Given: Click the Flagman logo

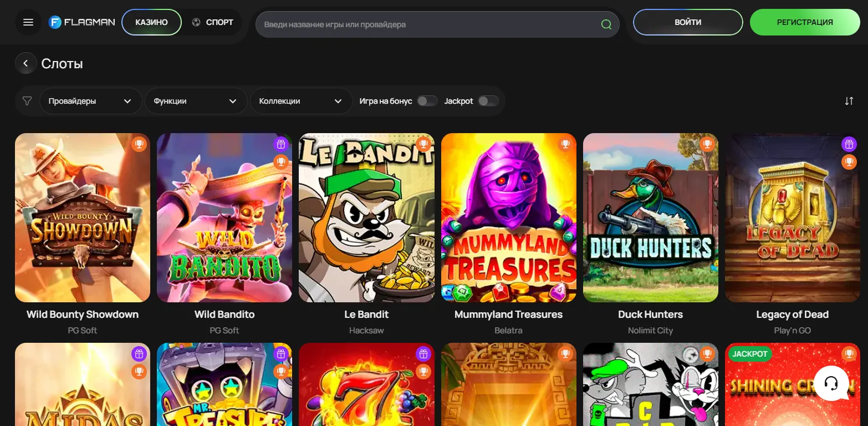Looking at the screenshot, I should [81, 22].
